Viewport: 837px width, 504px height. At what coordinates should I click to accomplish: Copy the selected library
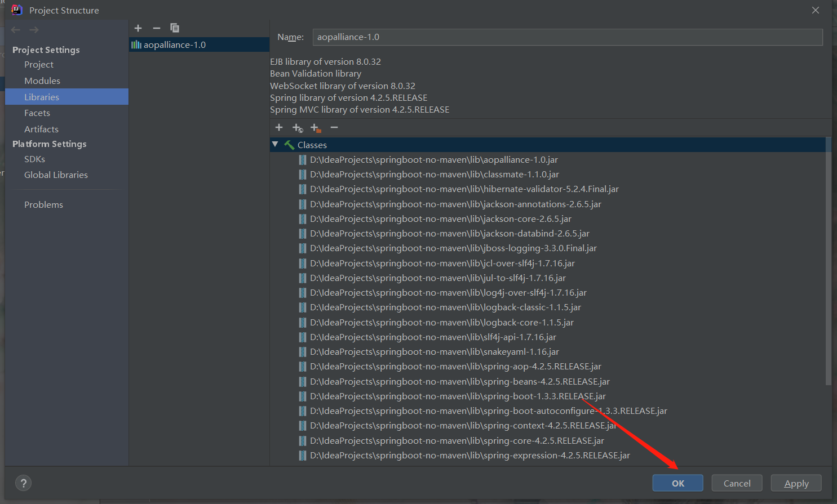coord(175,28)
